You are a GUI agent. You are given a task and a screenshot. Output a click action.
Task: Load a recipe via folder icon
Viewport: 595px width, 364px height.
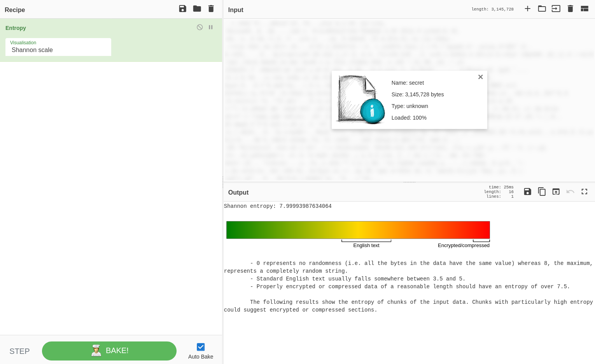pos(197,9)
